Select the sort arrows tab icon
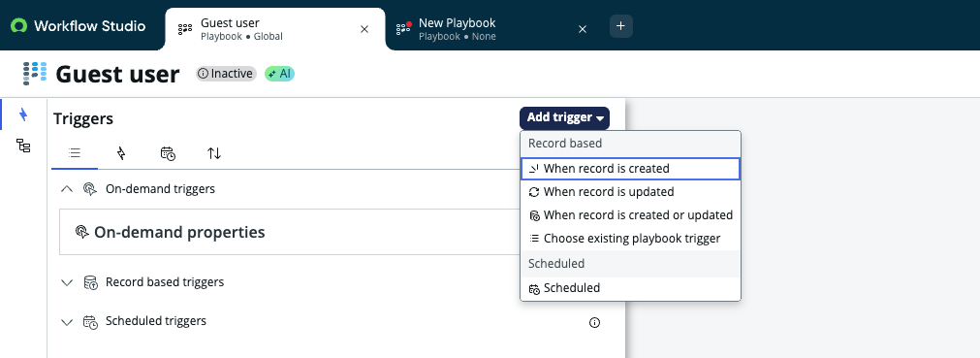The width and height of the screenshot is (980, 358). [x=214, y=153]
